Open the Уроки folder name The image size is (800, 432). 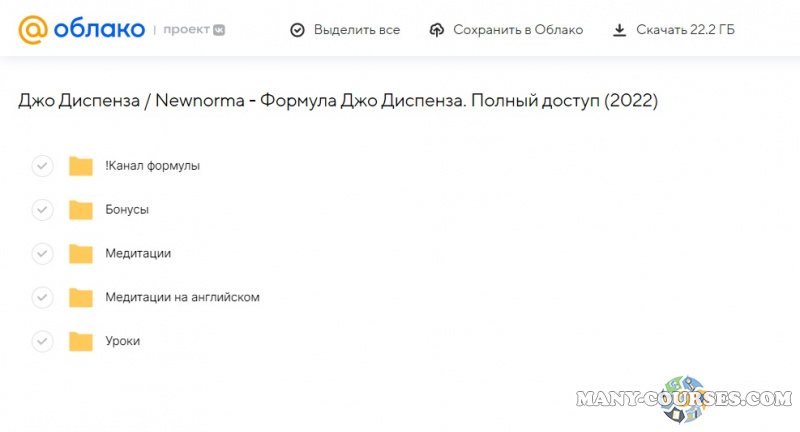(x=122, y=342)
